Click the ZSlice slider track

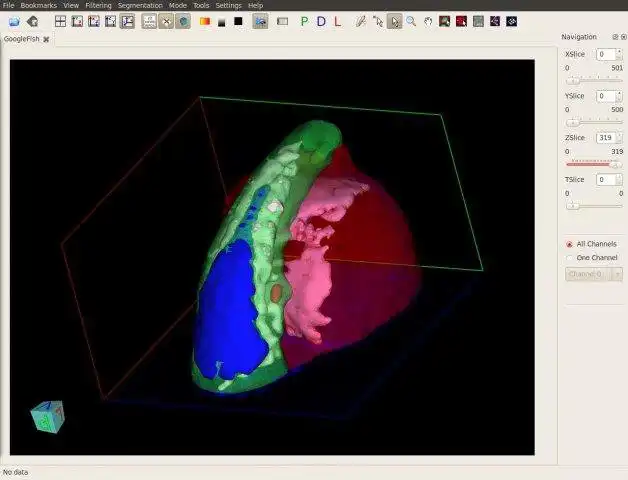594,164
